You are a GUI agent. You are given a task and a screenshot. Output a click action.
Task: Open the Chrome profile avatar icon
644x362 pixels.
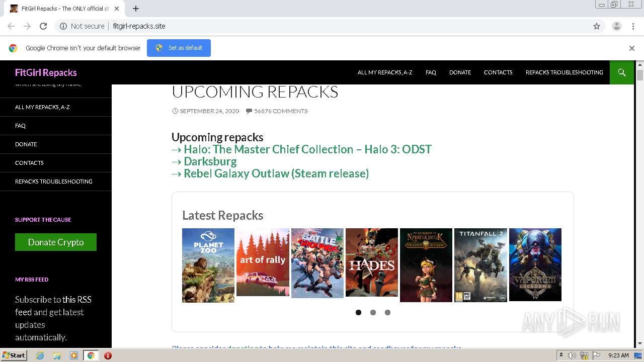(x=616, y=26)
